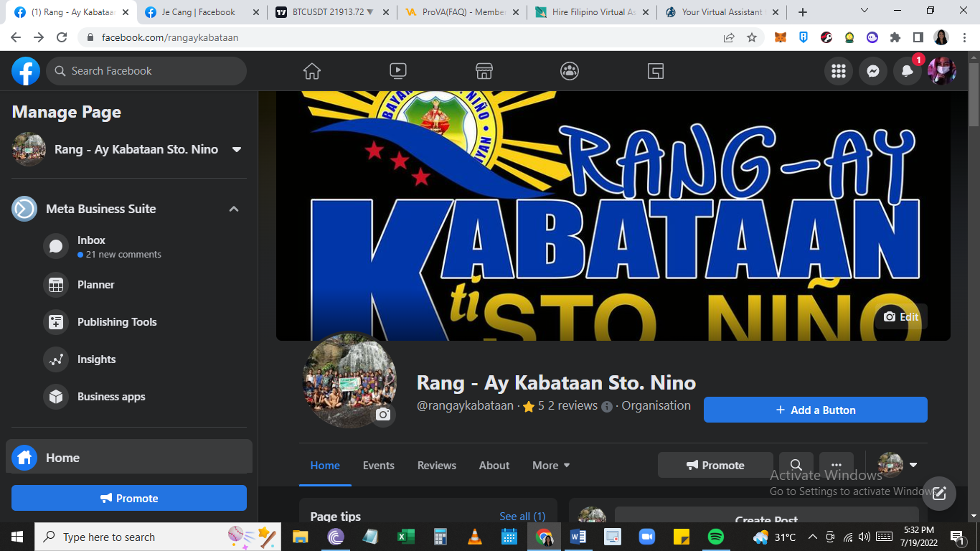
Task: Click the Search Facebook field
Action: click(146, 71)
